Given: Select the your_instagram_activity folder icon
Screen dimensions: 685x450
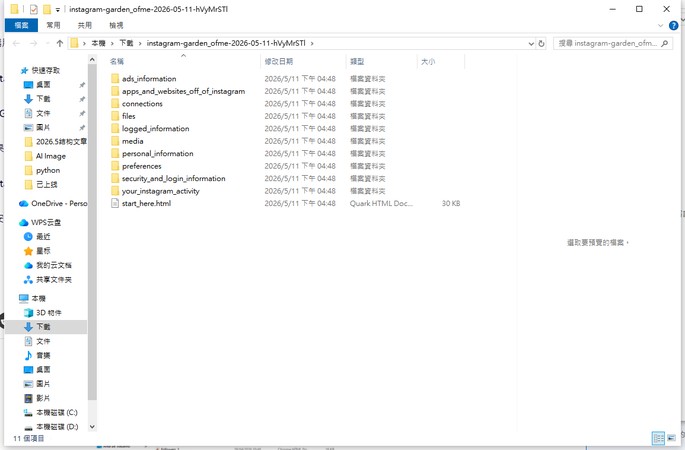Looking at the screenshot, I should (115, 191).
